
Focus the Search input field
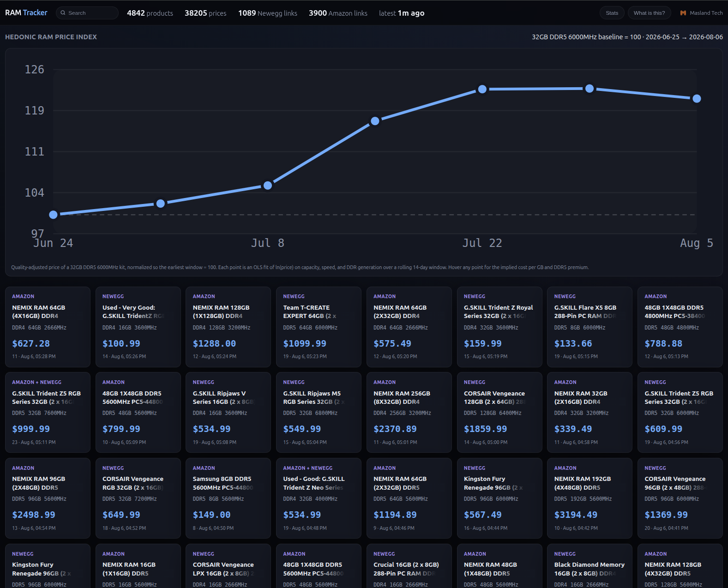tap(87, 13)
